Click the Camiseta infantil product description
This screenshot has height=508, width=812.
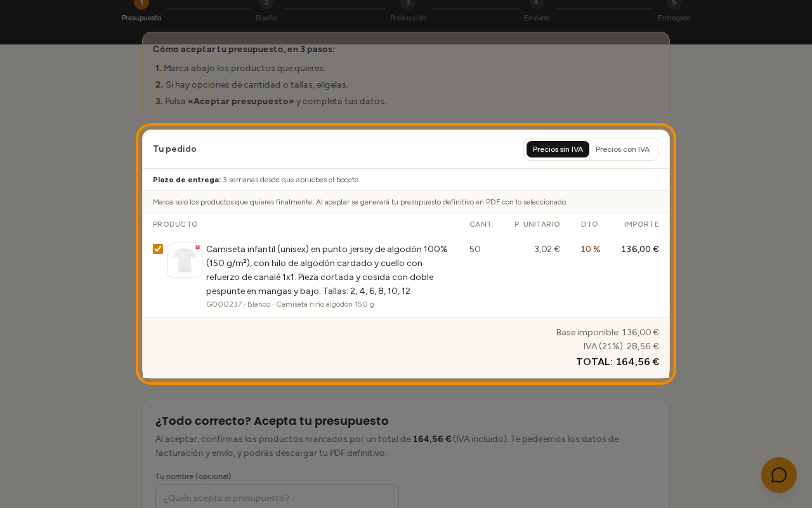[x=327, y=270]
